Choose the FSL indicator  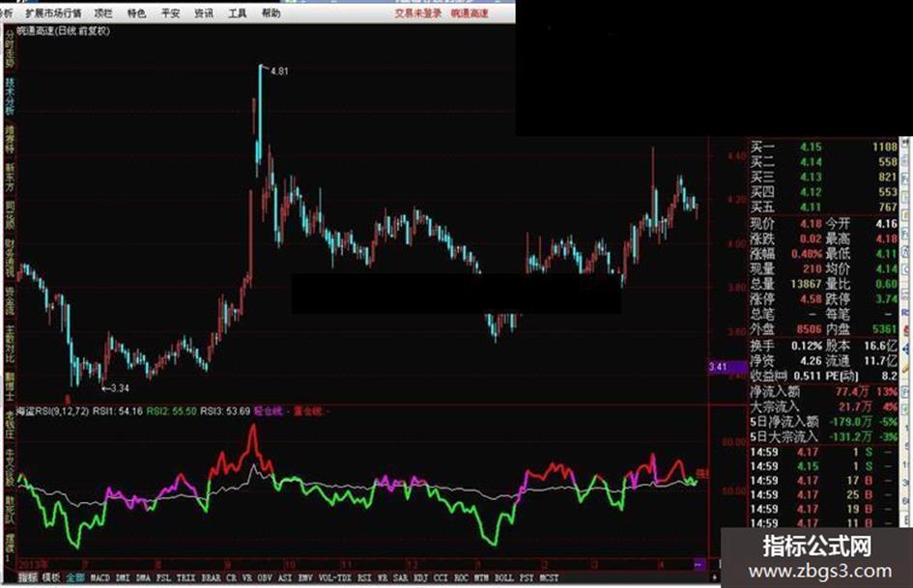pos(163,577)
